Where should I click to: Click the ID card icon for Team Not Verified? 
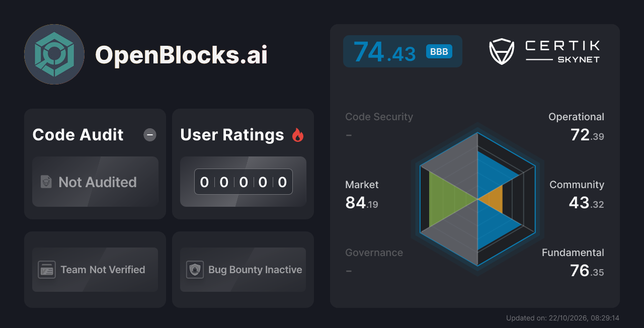coord(47,270)
